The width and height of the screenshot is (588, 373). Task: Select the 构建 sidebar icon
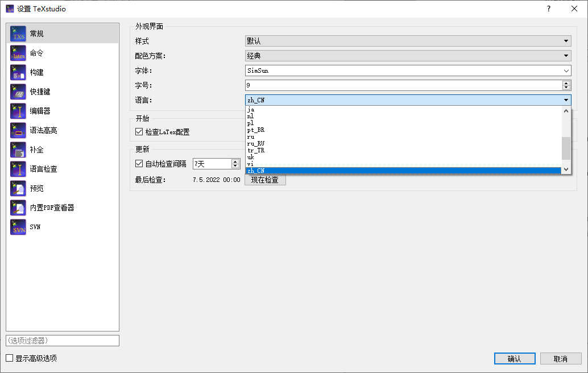[18, 72]
